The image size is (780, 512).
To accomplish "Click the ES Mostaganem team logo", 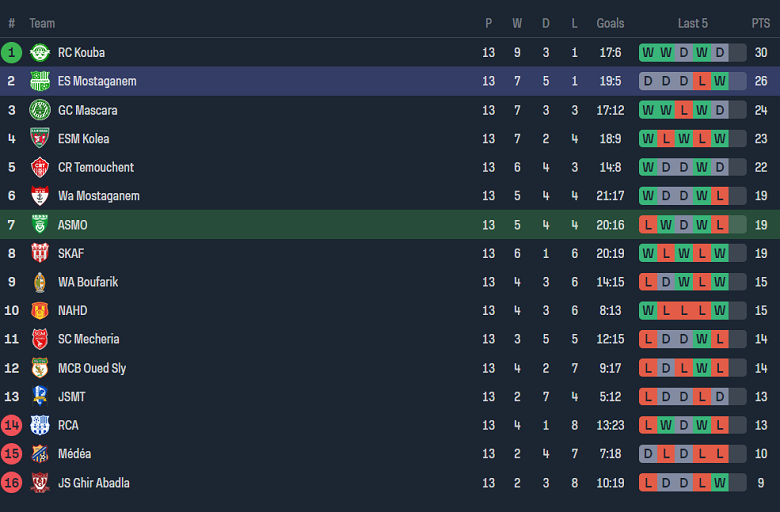I will click(40, 81).
